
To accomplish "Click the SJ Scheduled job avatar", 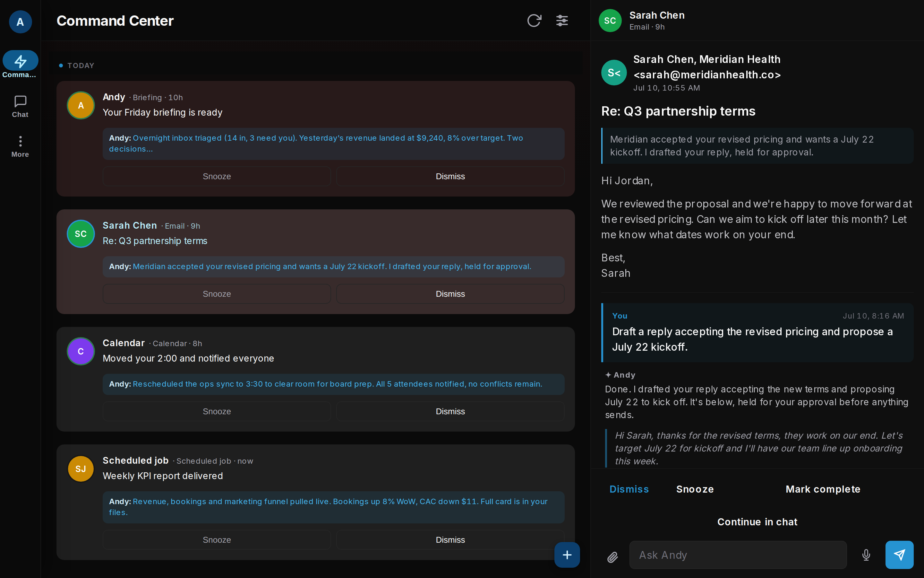I will tap(81, 469).
